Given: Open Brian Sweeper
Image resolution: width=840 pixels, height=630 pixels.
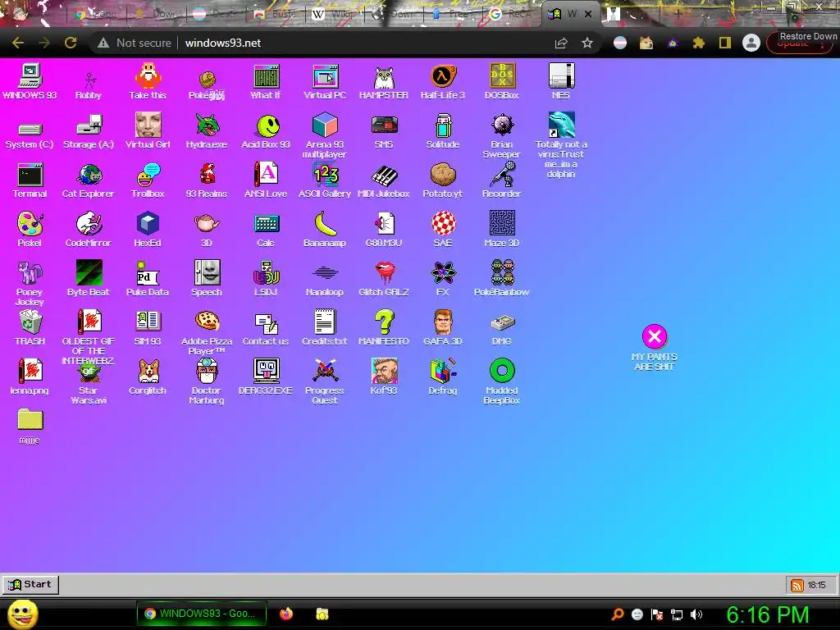Looking at the screenshot, I should pyautogui.click(x=502, y=126).
